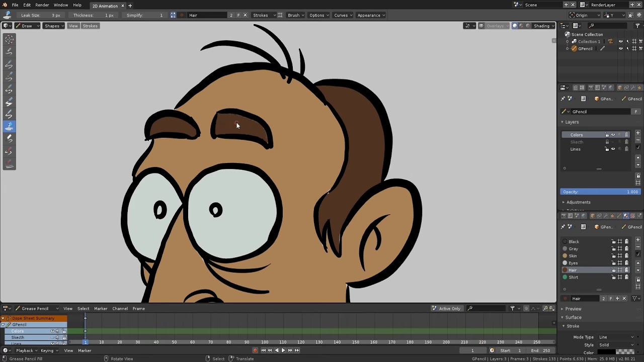Screen dimensions: 644x362
Task: Move the layer down with the down arrow
Action: [x=638, y=164]
